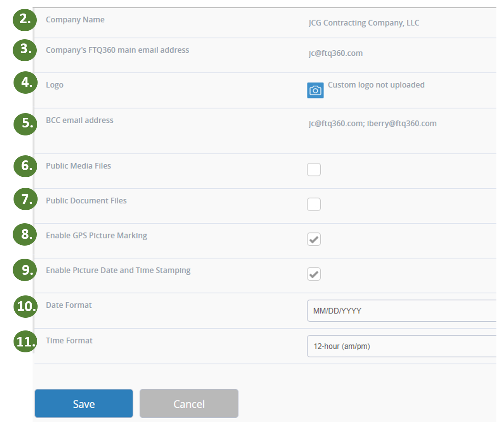Screen dimensions: 504x422
Task: Edit the BCC email address field
Action: coord(373,123)
